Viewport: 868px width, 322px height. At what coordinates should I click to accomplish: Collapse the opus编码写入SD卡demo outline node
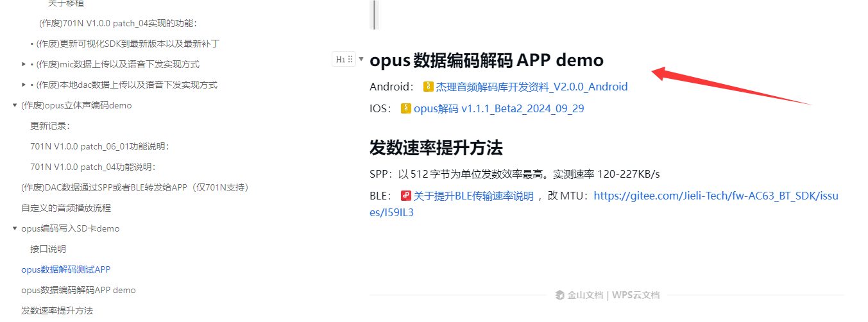pyautogui.click(x=15, y=228)
